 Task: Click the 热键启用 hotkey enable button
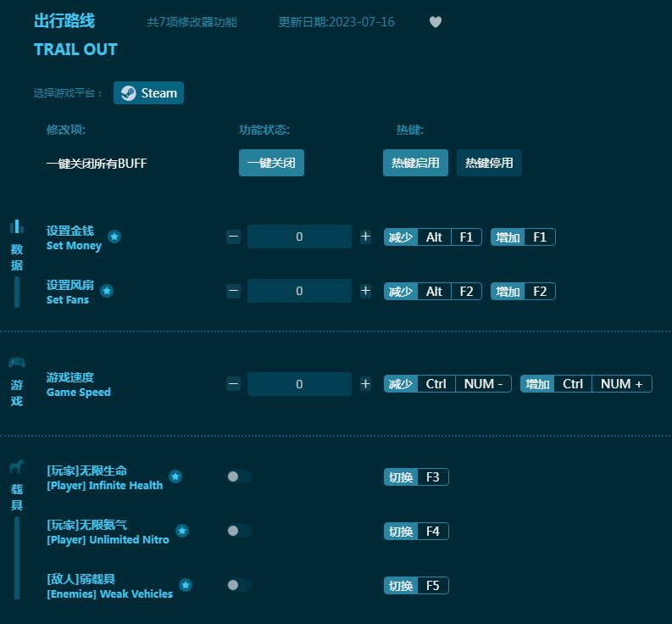pyautogui.click(x=415, y=163)
